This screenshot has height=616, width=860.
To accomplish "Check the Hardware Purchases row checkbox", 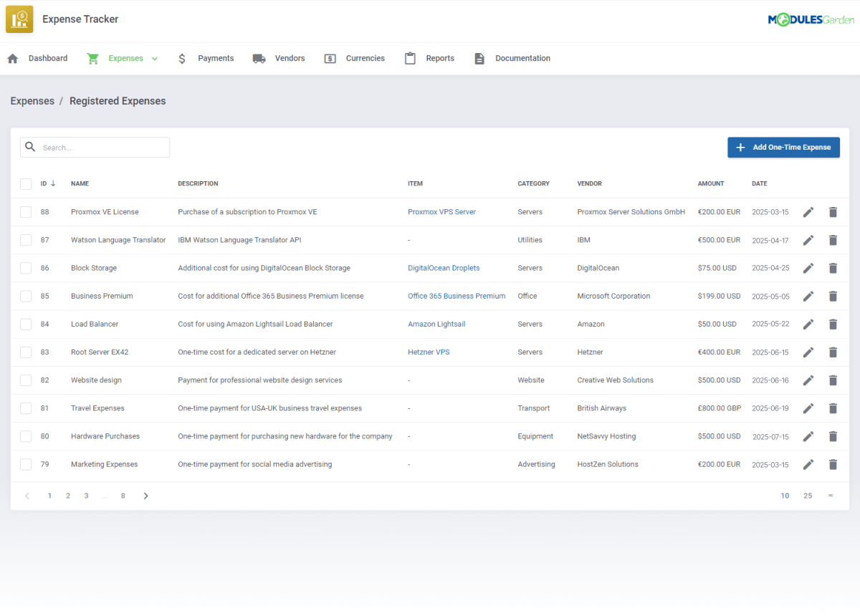I will click(26, 436).
